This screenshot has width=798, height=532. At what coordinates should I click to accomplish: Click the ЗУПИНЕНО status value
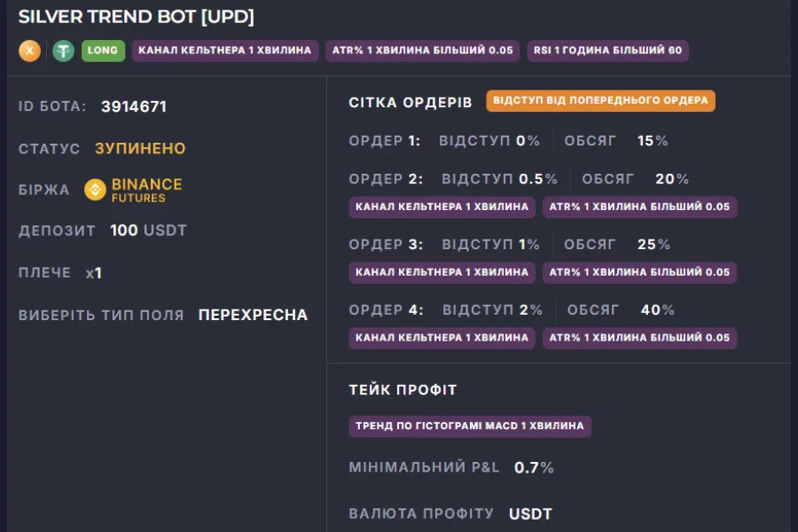(140, 149)
